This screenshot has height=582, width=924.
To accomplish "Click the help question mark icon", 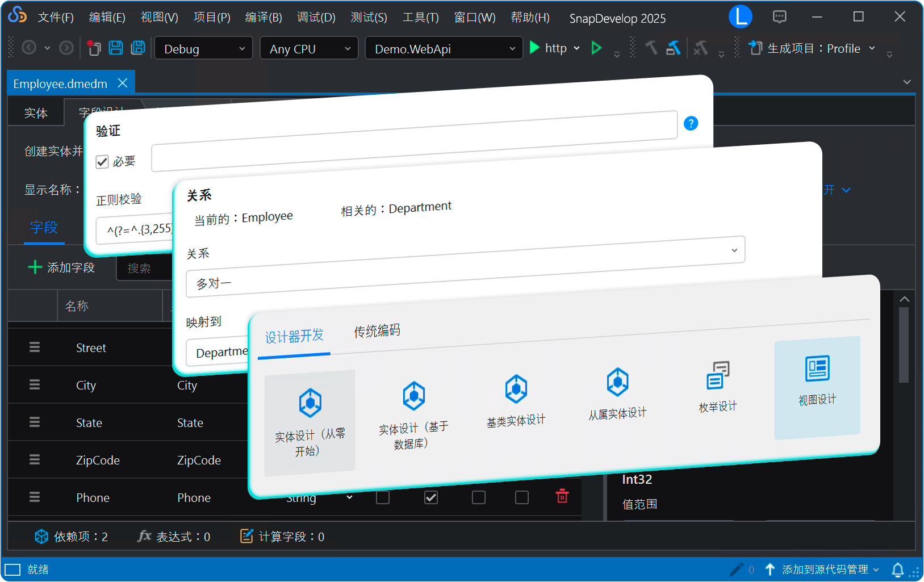I will (691, 123).
